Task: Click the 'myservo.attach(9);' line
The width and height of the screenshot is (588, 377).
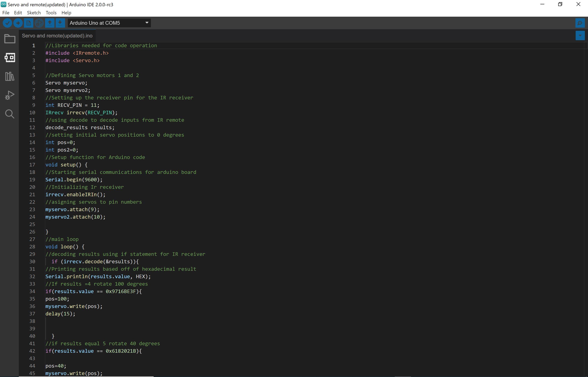Action: coord(73,210)
